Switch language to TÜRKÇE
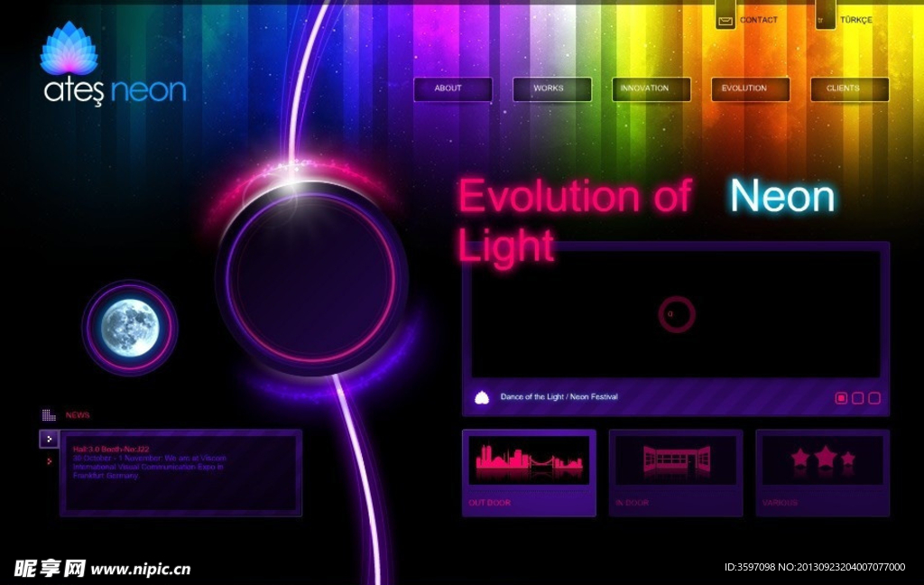The height and width of the screenshot is (585, 924). coord(855,20)
